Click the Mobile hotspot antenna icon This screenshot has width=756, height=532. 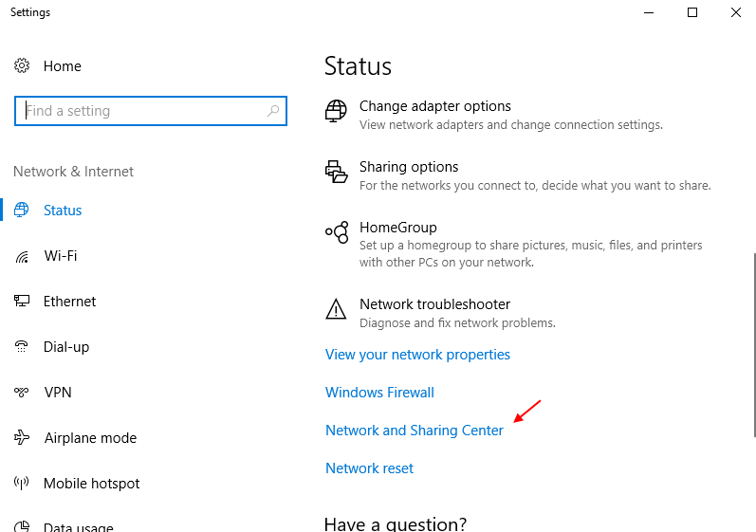pyautogui.click(x=22, y=483)
